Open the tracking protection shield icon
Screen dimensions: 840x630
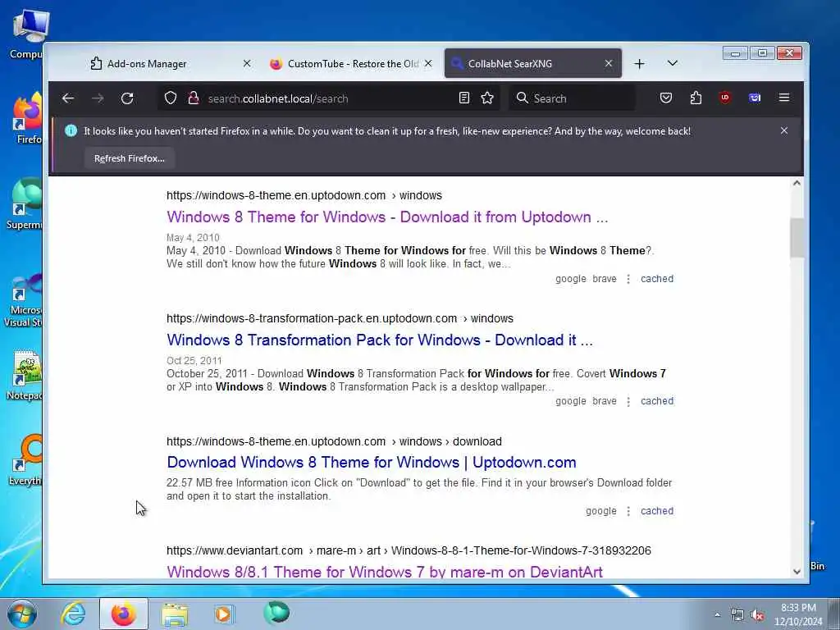click(x=171, y=98)
